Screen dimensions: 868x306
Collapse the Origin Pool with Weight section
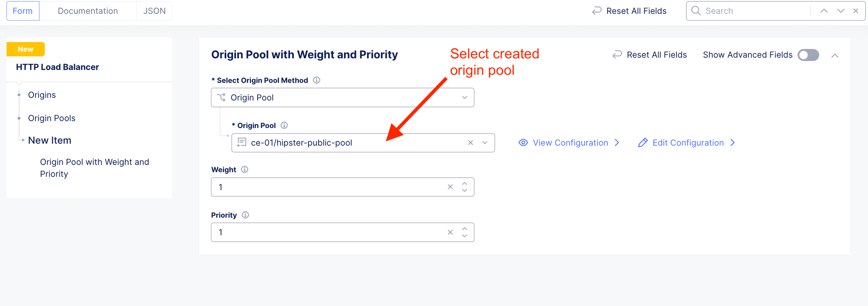click(835, 56)
